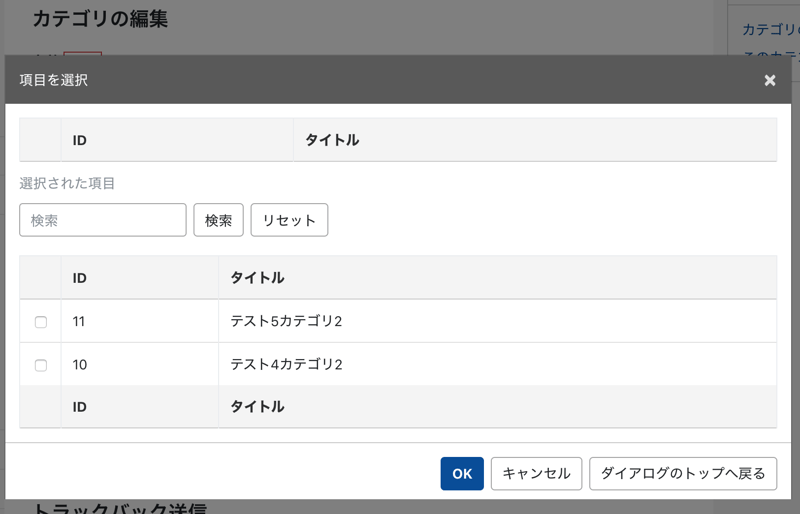800x514 pixels.
Task: Click ダイアログのトップへ戻る button
Action: tap(683, 473)
